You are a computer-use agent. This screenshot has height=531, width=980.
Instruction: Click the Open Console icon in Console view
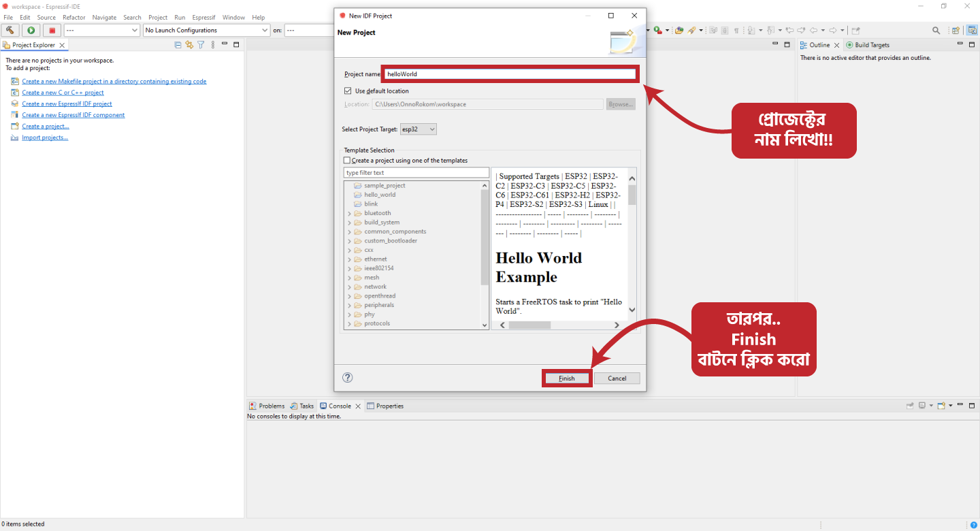click(941, 406)
